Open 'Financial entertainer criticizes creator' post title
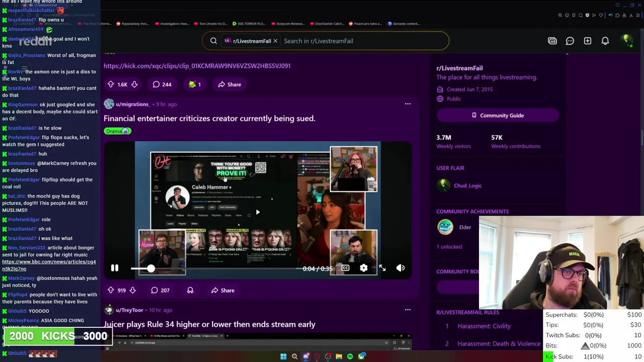 209,119
